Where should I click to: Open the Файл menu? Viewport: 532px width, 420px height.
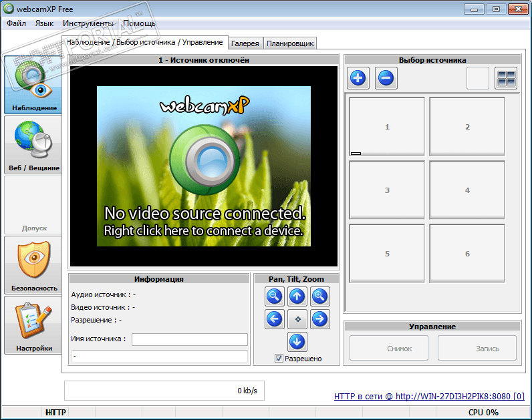click(16, 23)
